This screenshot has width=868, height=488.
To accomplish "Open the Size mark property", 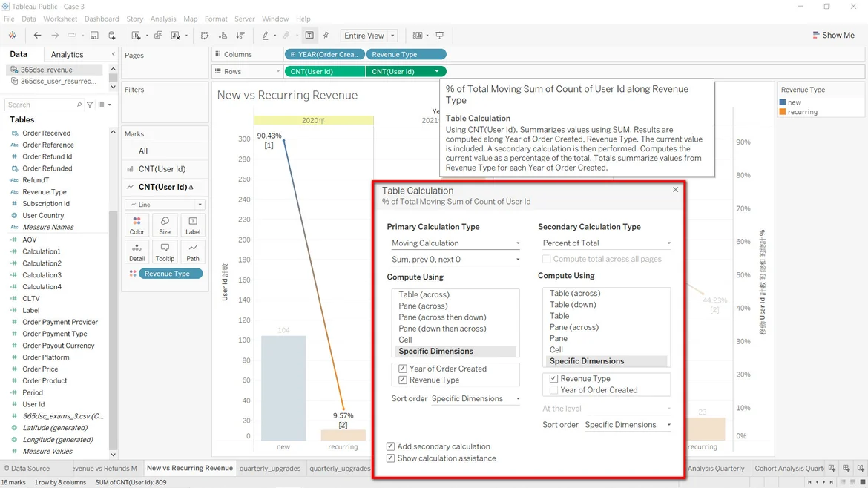I will click(x=165, y=225).
